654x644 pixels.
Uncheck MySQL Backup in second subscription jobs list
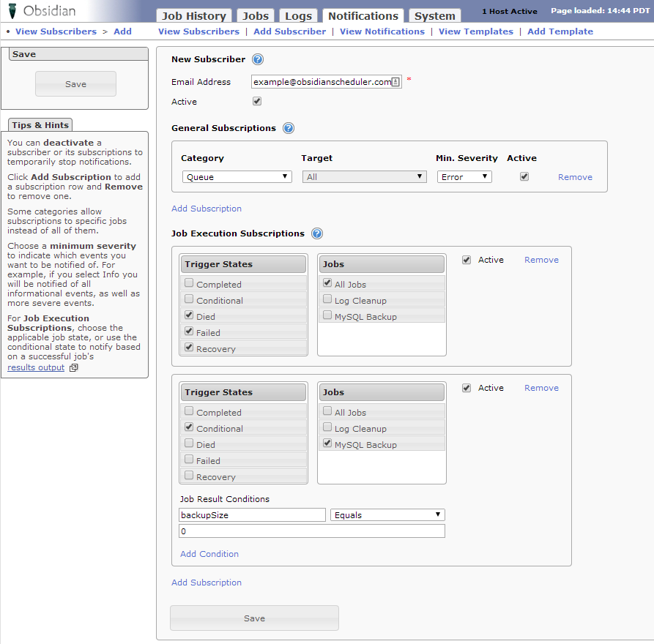coord(327,443)
